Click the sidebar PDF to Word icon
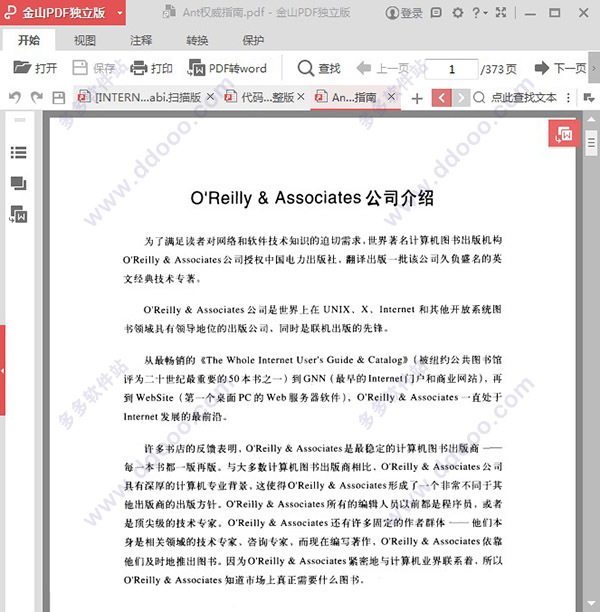600x612 pixels. 18,214
